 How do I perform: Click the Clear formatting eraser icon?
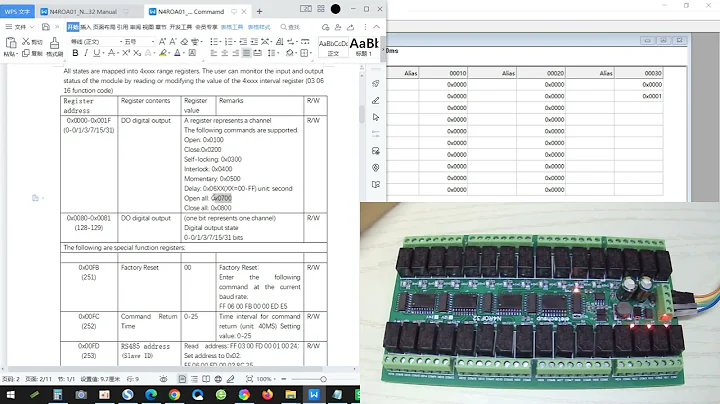[x=184, y=41]
